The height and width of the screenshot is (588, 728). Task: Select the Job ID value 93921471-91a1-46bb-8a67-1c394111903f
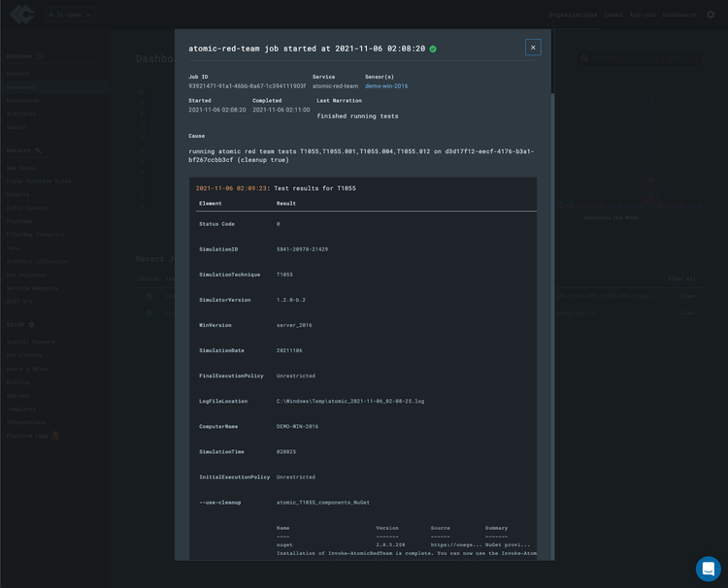(247, 85)
